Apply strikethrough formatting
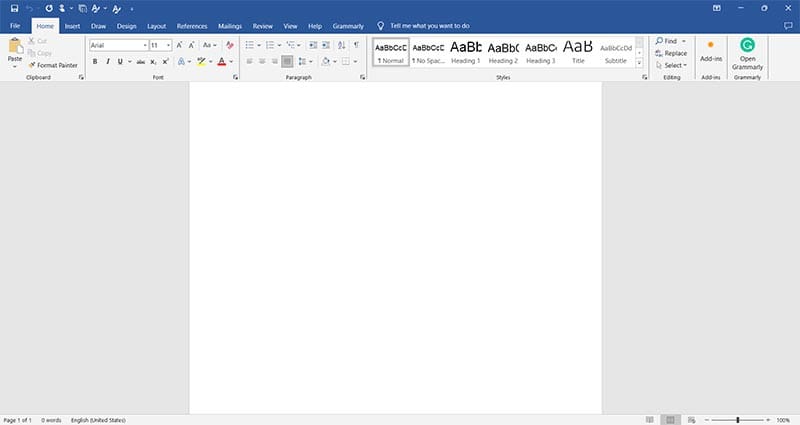 tap(141, 62)
